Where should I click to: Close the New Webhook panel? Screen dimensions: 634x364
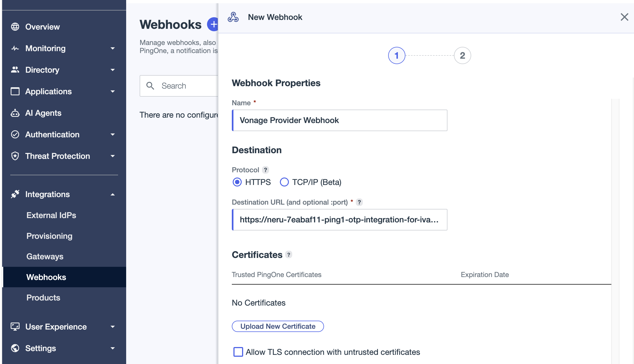(x=624, y=17)
